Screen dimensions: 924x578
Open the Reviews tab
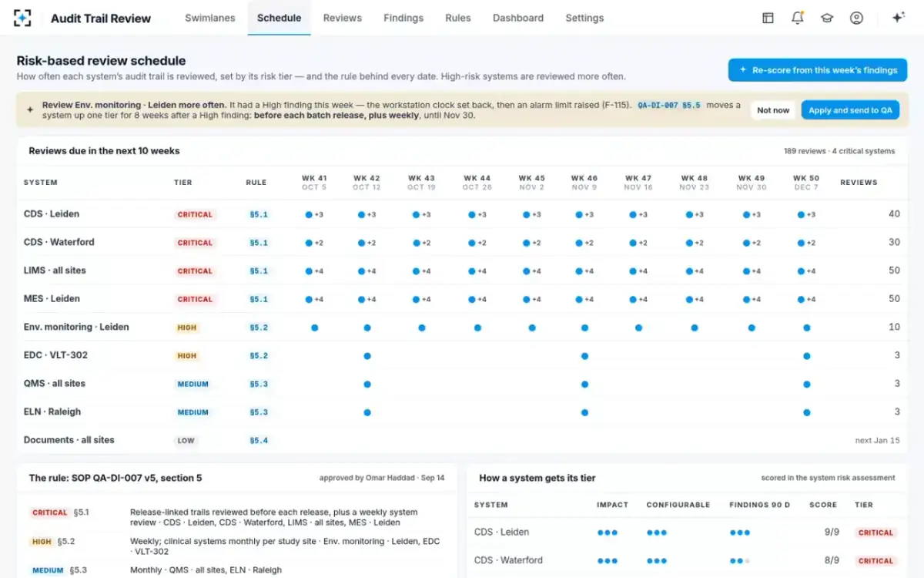pyautogui.click(x=343, y=18)
